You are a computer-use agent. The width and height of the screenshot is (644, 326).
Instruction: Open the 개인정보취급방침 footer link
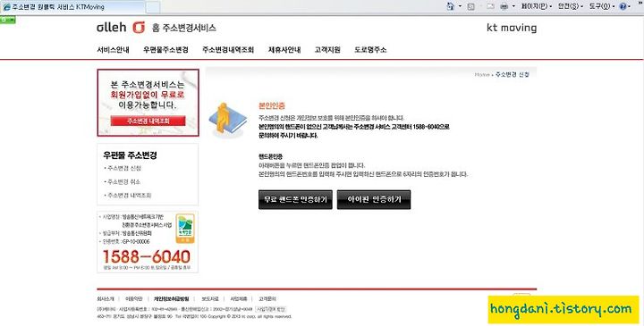[x=171, y=299]
